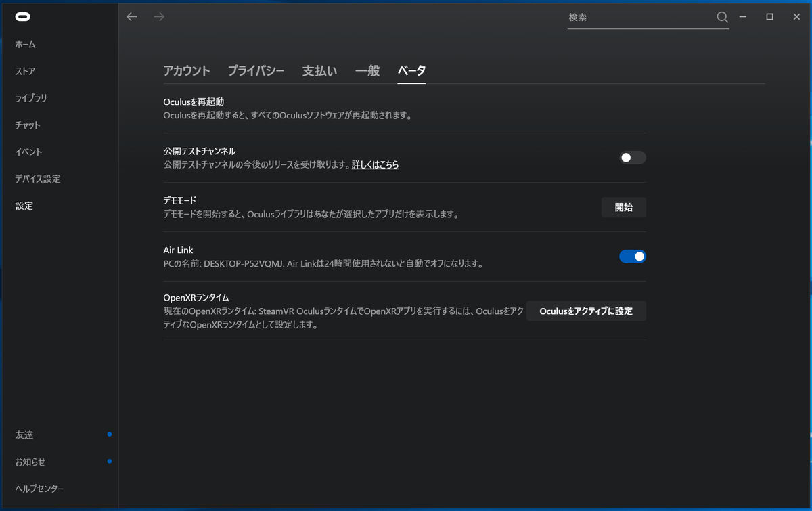Select 設定 in the sidebar

(24, 206)
